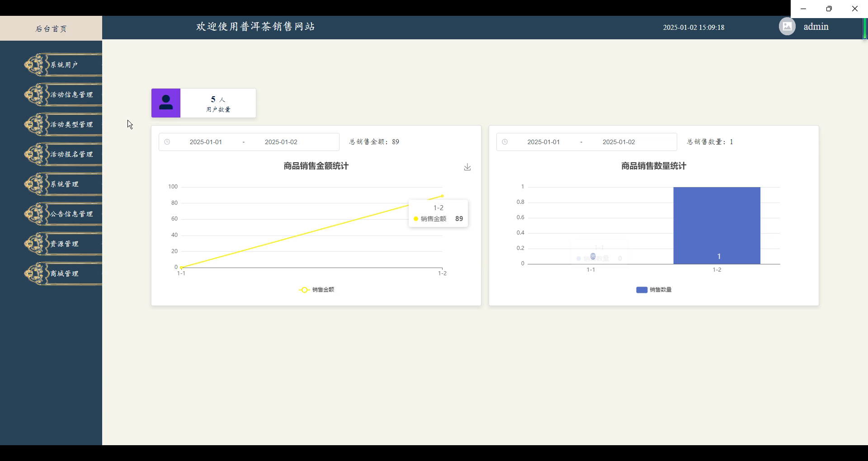Download the 商品销售金额统计 chart image
The width and height of the screenshot is (868, 461).
(467, 167)
